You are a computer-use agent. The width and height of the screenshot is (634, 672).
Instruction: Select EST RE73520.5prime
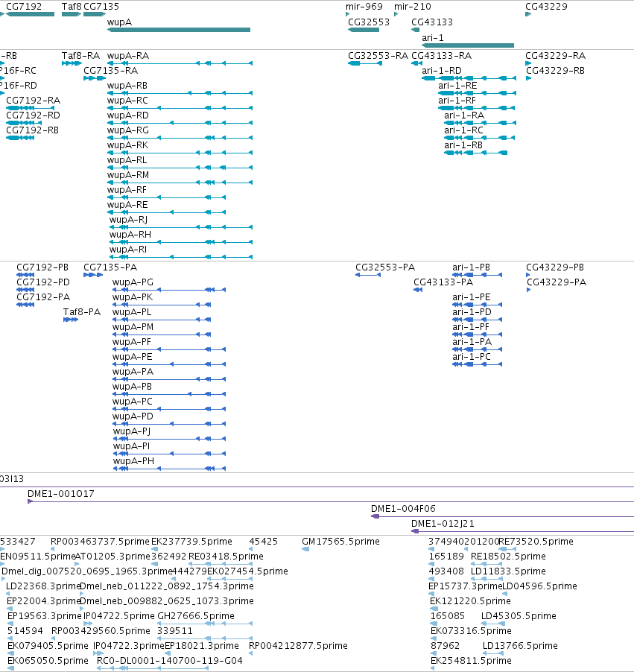pos(507,549)
